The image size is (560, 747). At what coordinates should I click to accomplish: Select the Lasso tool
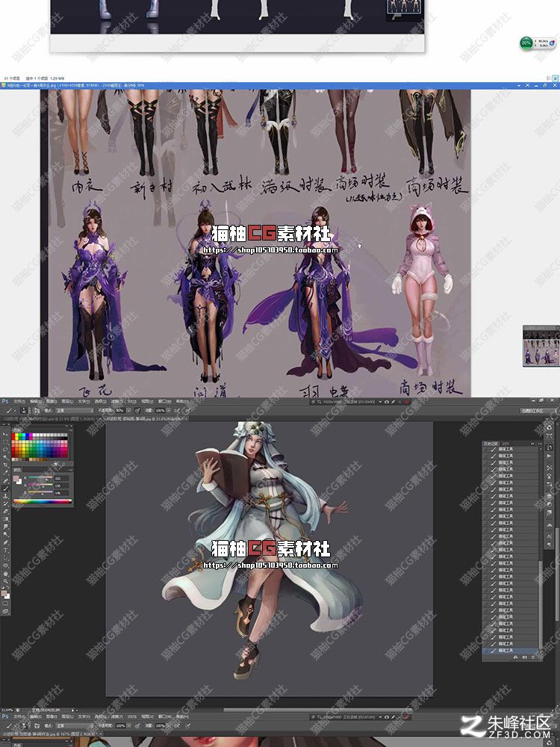pyautogui.click(x=5, y=449)
